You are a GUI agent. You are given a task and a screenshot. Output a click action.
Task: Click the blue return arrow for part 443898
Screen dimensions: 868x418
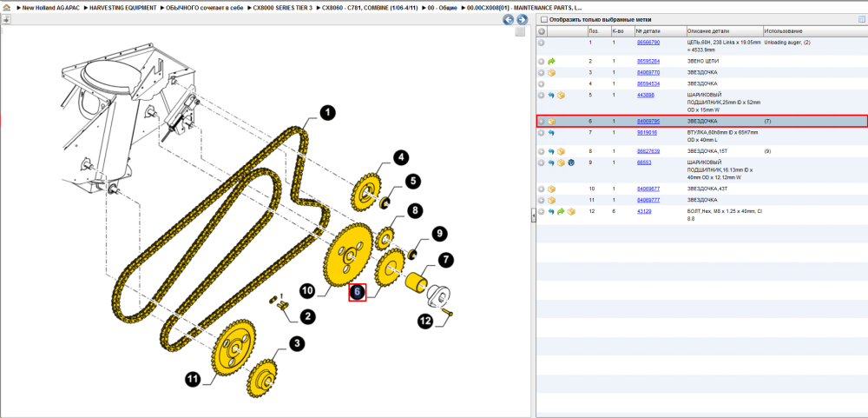coord(551,96)
